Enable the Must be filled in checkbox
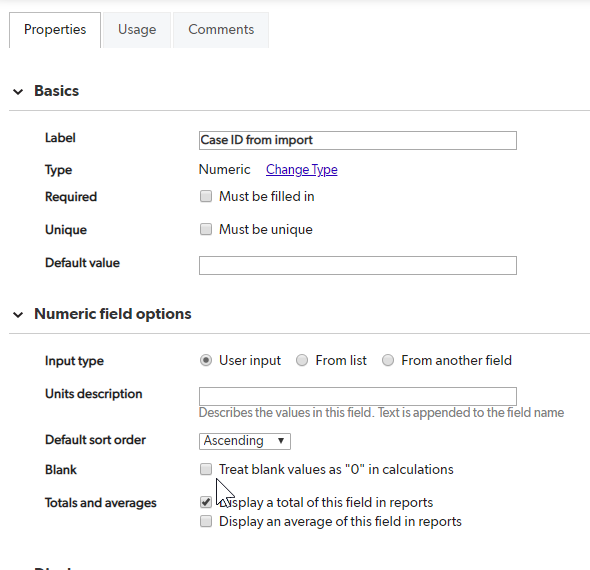Screen dimensions: 590x570 coord(206,196)
